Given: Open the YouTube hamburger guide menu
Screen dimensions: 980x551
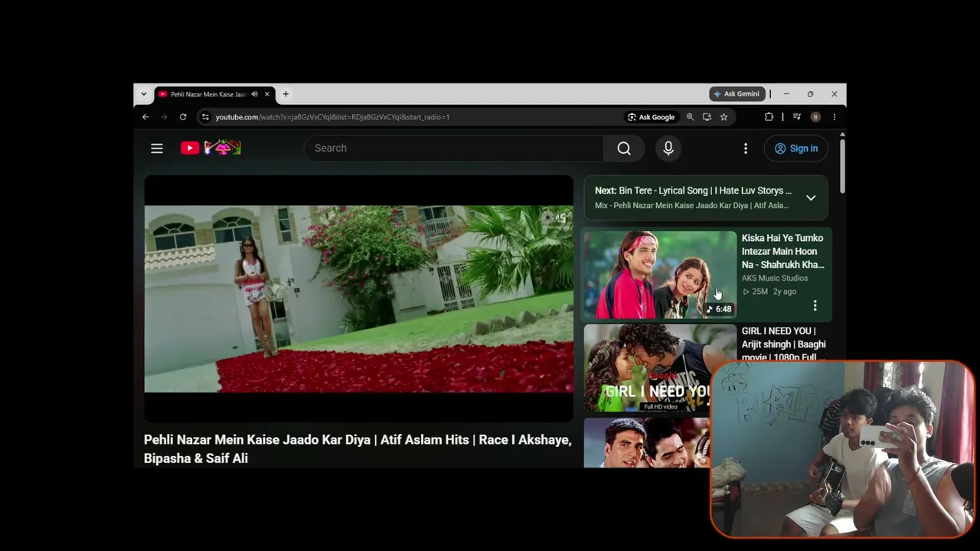Looking at the screenshot, I should pyautogui.click(x=157, y=148).
